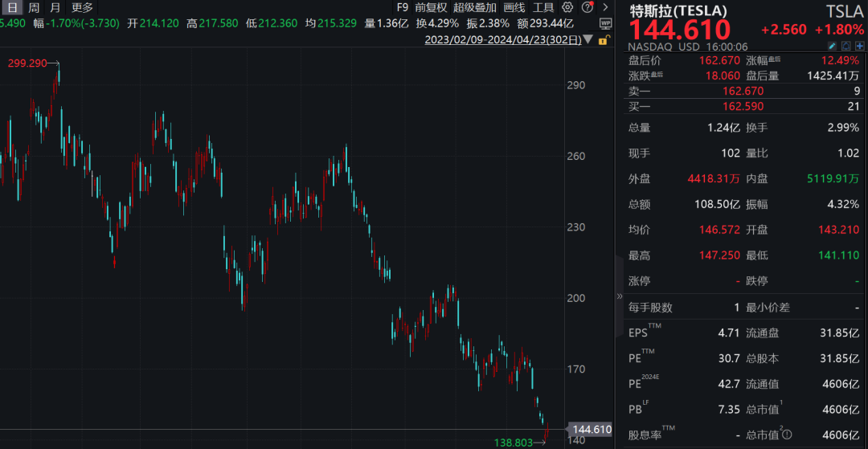
Task: Click the bell alert icon under price change
Action: [845, 46]
